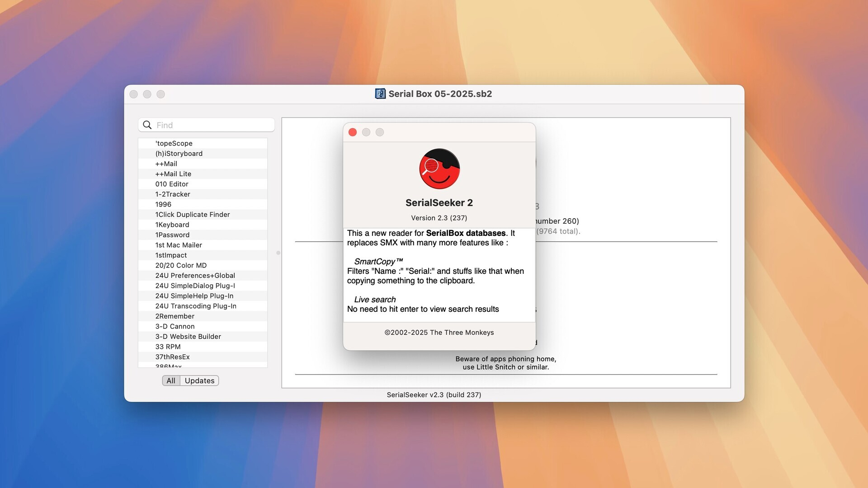Image resolution: width=868 pixels, height=488 pixels.
Task: Select 1Click Duplicate Finder entry
Action: [203, 215]
